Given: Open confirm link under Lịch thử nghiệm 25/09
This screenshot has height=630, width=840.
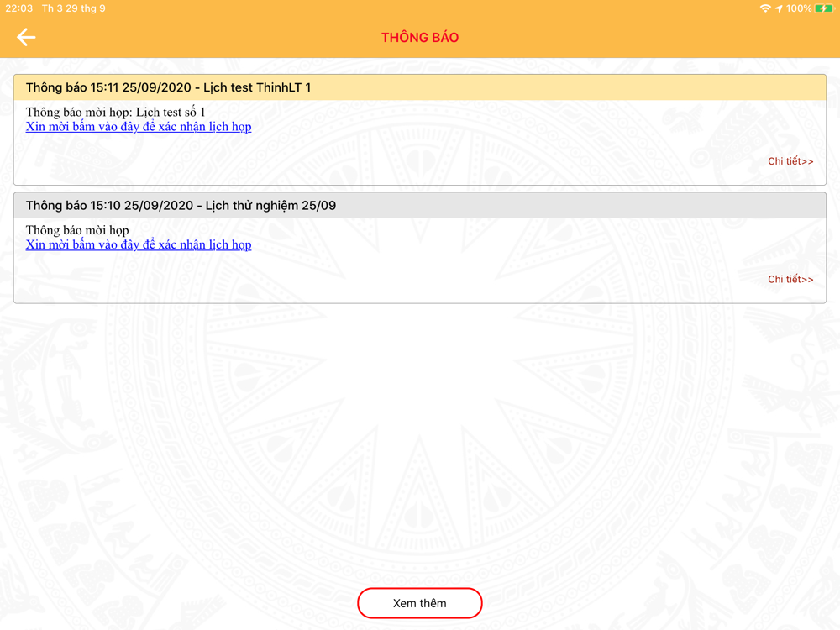Looking at the screenshot, I should click(139, 244).
